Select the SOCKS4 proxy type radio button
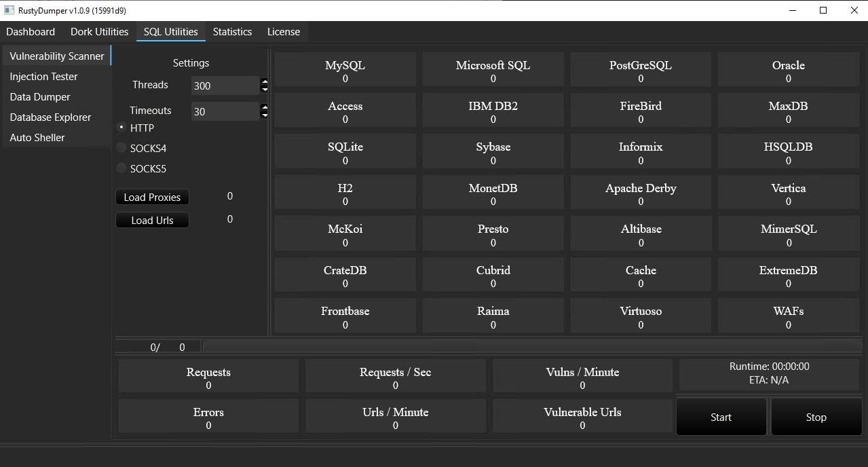The width and height of the screenshot is (868, 467). pyautogui.click(x=121, y=148)
